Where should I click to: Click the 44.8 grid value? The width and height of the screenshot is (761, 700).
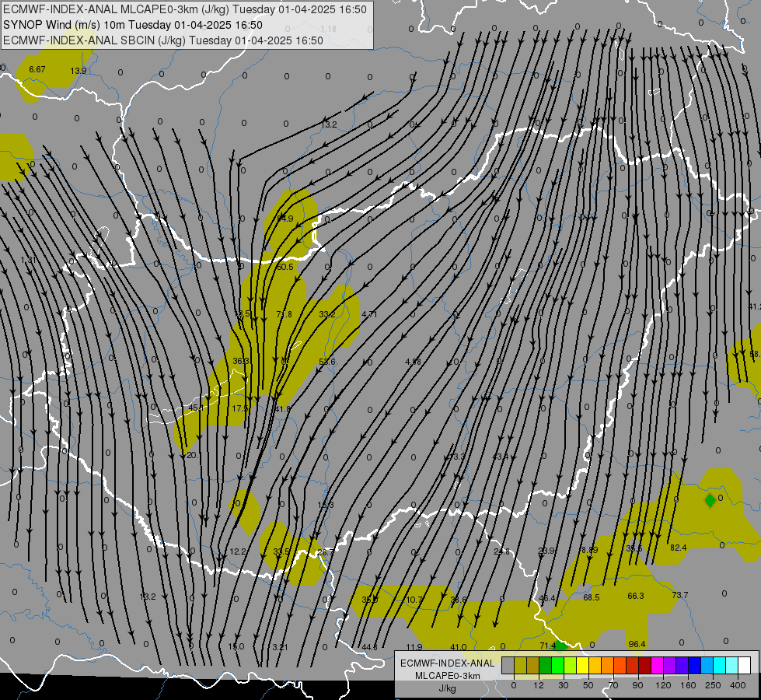coord(369,647)
